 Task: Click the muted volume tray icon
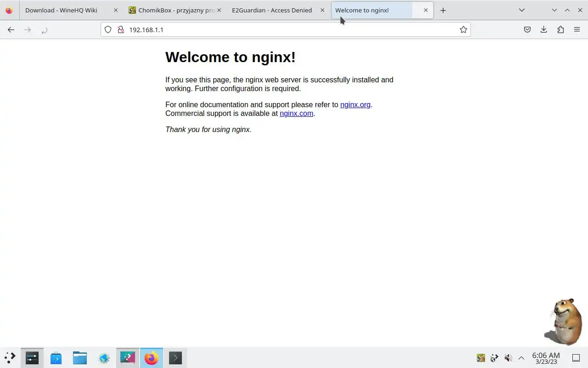pyautogui.click(x=508, y=358)
